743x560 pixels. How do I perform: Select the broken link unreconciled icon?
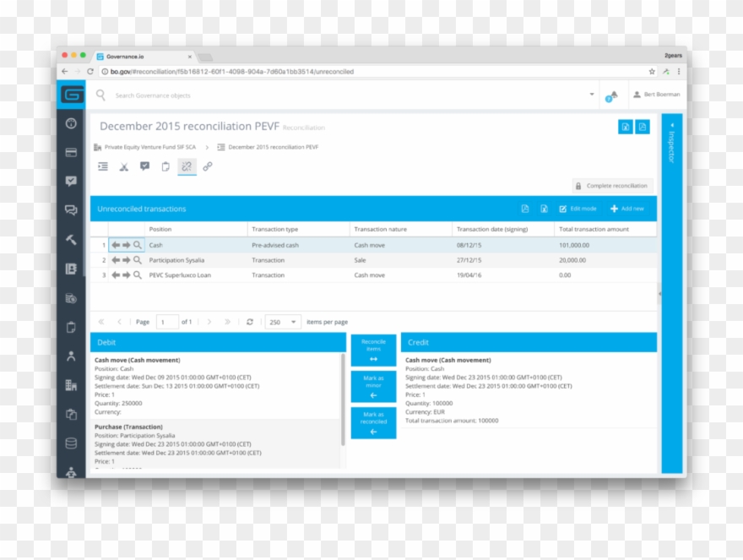[x=187, y=166]
